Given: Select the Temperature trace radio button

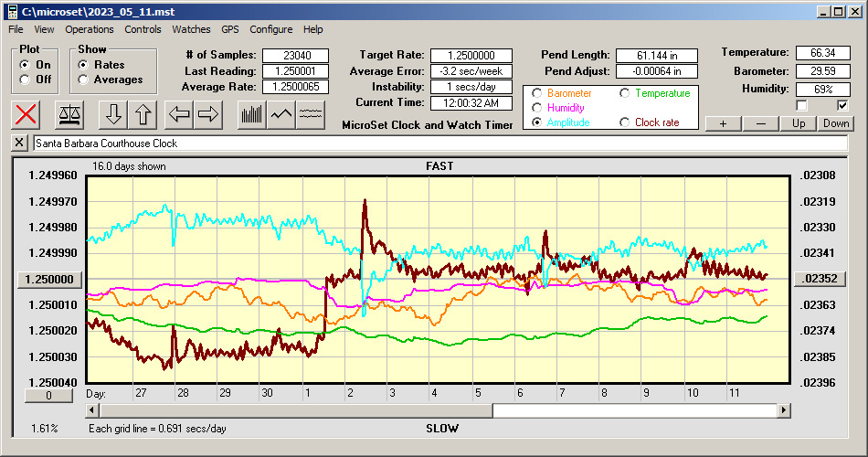Looking at the screenshot, I should pyautogui.click(x=624, y=93).
